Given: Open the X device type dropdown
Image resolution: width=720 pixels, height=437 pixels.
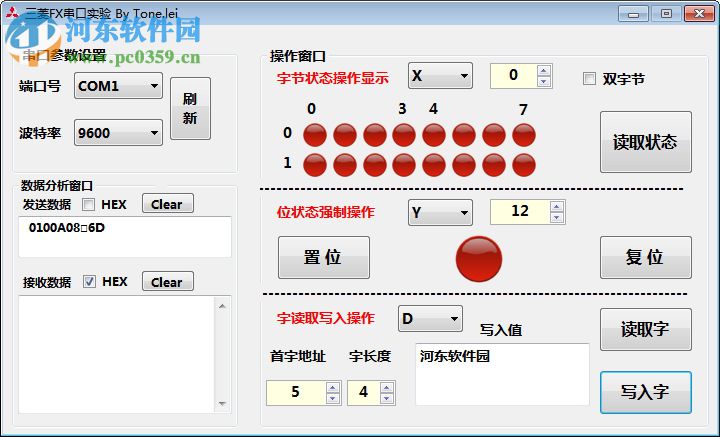Looking at the screenshot, I should [440, 75].
